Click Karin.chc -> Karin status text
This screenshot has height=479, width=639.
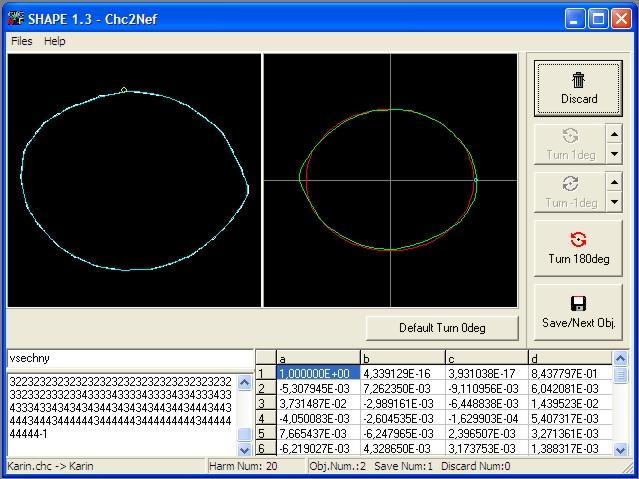point(51,466)
